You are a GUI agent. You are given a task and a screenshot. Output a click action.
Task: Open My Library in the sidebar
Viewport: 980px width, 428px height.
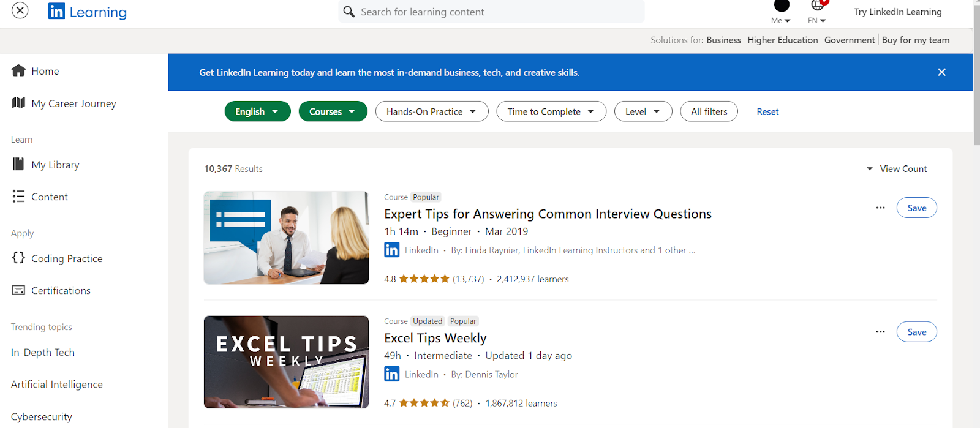click(55, 165)
